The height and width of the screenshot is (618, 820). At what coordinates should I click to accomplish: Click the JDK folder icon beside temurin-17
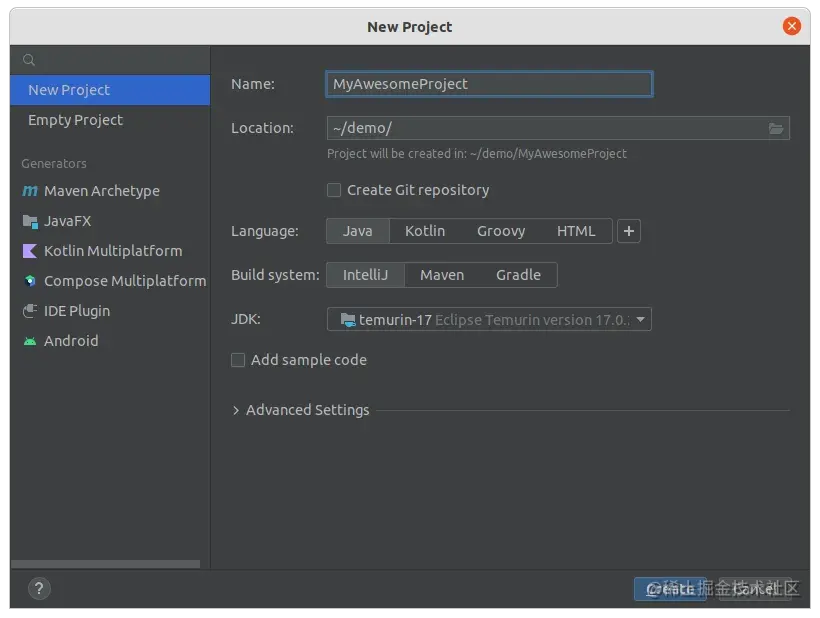[348, 319]
